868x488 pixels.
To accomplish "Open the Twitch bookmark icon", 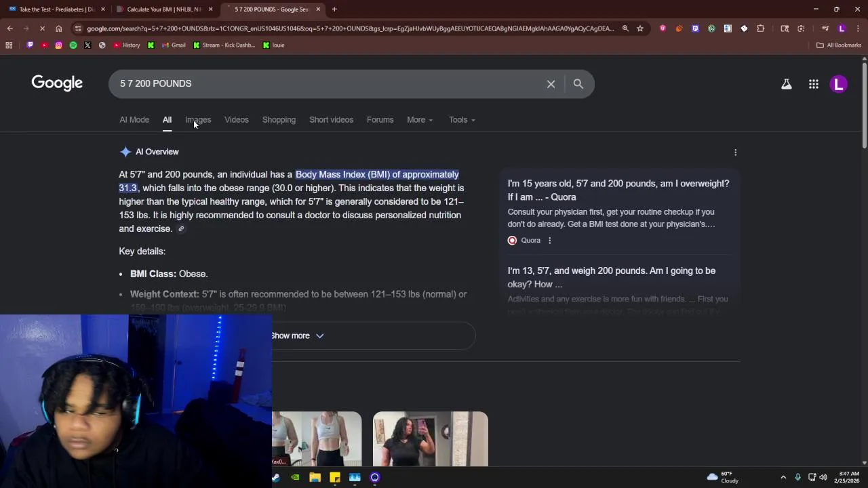I will coord(30,45).
